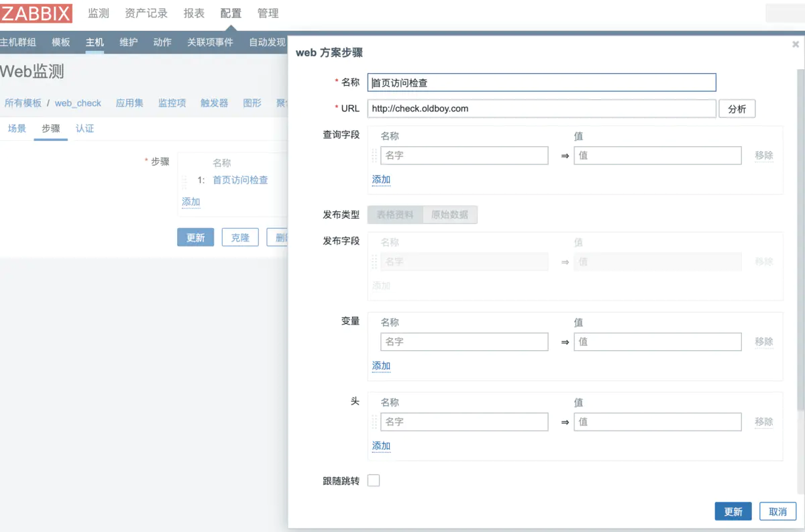
Task: Select 表格资料 post type
Action: pyautogui.click(x=395, y=215)
